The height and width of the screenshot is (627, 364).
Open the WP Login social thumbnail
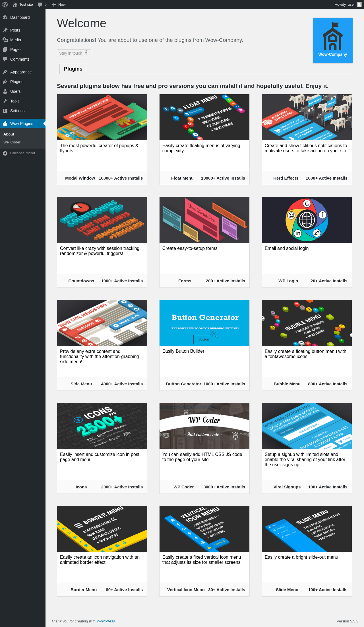[x=307, y=220]
